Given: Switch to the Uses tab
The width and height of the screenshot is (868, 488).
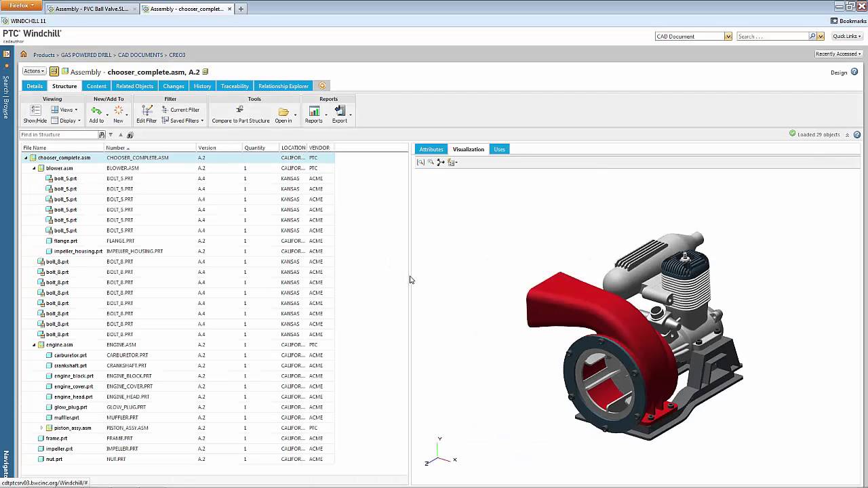Looking at the screenshot, I should [x=499, y=149].
